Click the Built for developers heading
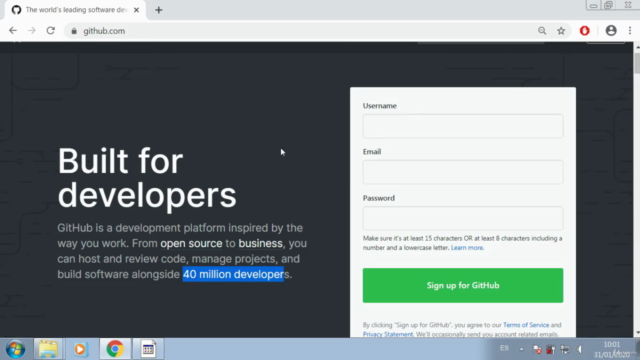Screen dimensions: 640x360 click(x=147, y=178)
